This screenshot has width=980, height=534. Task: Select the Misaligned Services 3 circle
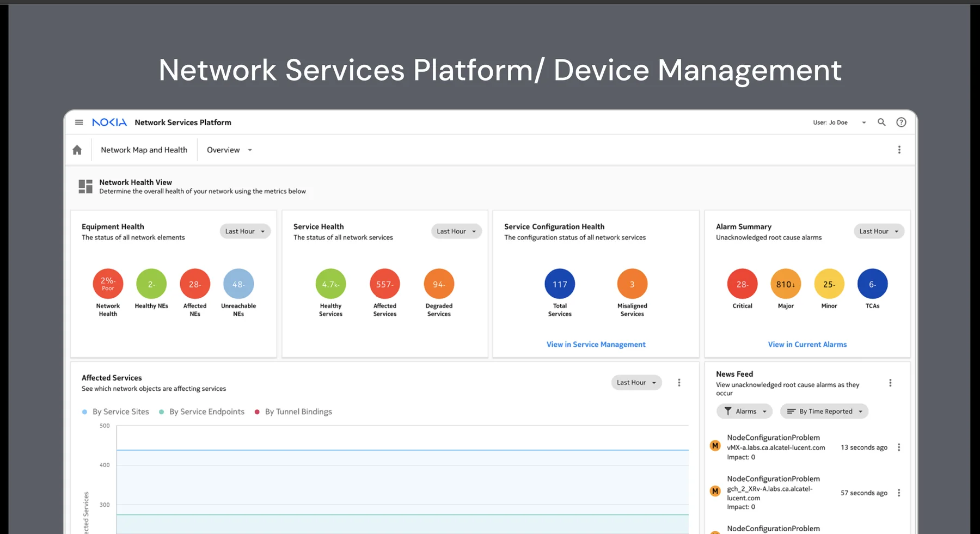pos(632,284)
